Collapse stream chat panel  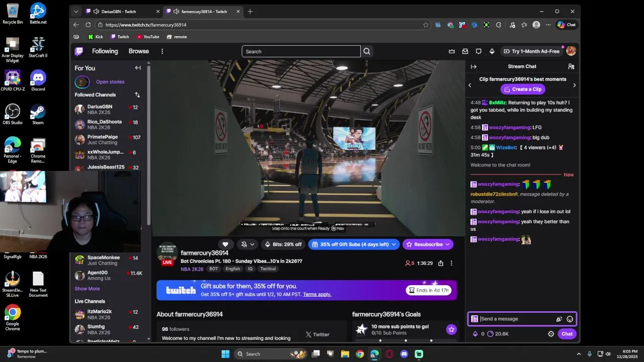click(x=473, y=66)
